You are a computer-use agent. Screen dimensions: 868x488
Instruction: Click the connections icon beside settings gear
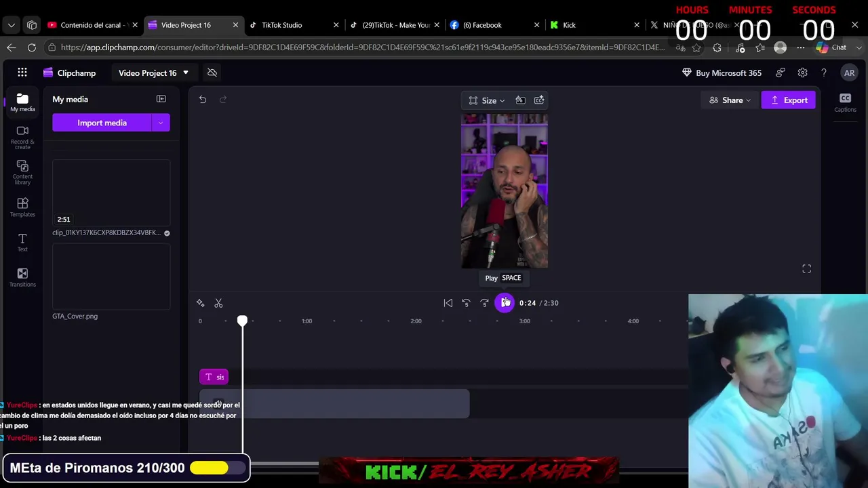[x=781, y=73]
